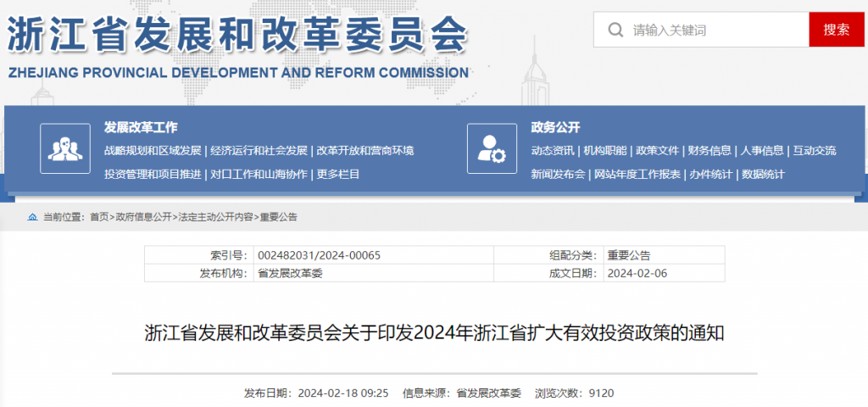Image resolution: width=868 pixels, height=407 pixels.
Task: Open 网站年度工作报表 link
Action: pyautogui.click(x=637, y=174)
